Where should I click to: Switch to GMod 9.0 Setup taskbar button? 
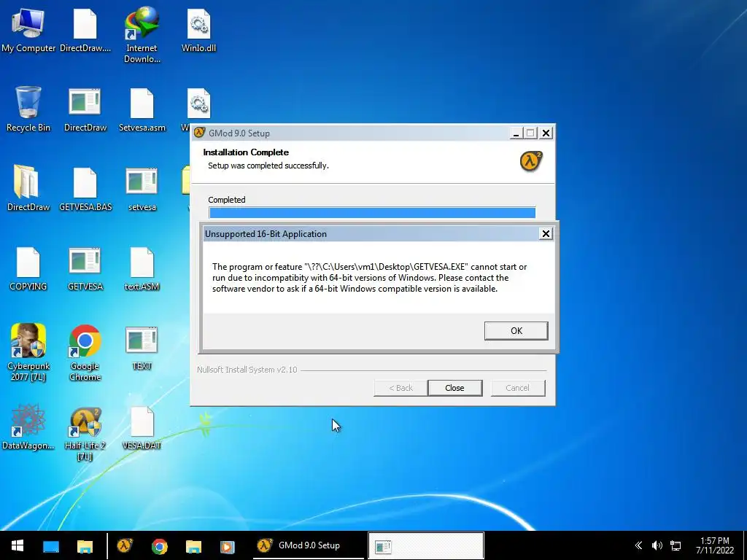pyautogui.click(x=308, y=545)
